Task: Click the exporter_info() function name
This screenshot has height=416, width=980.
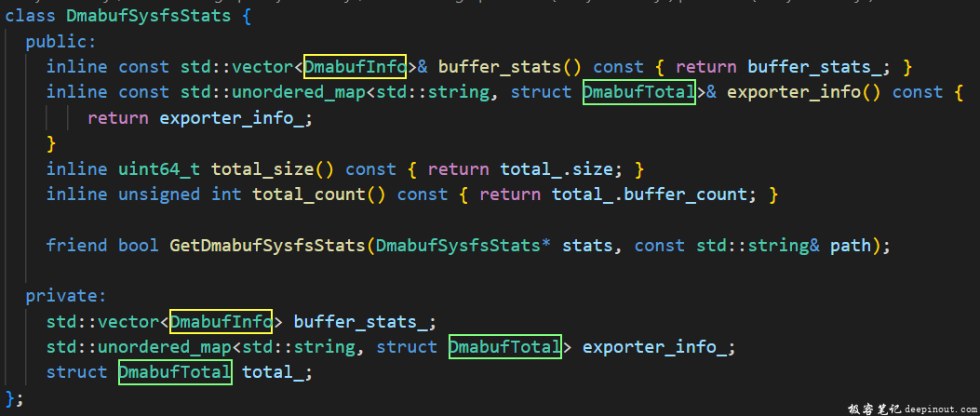Action: [x=803, y=92]
